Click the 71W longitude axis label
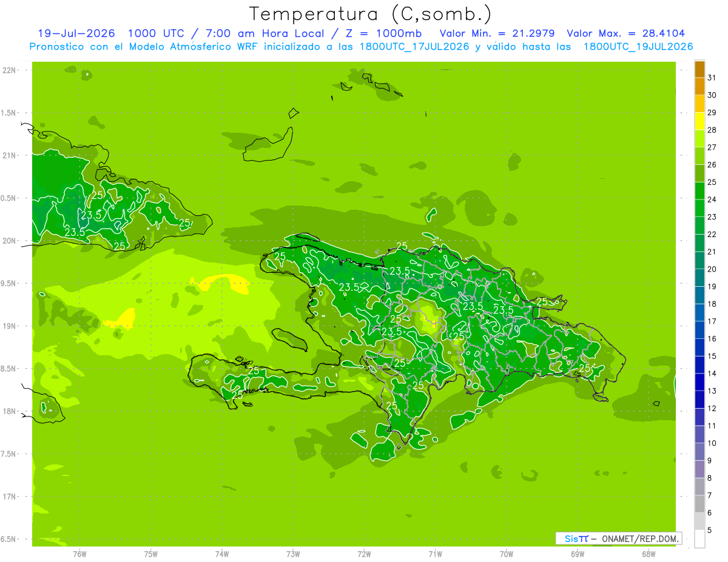 [435, 554]
